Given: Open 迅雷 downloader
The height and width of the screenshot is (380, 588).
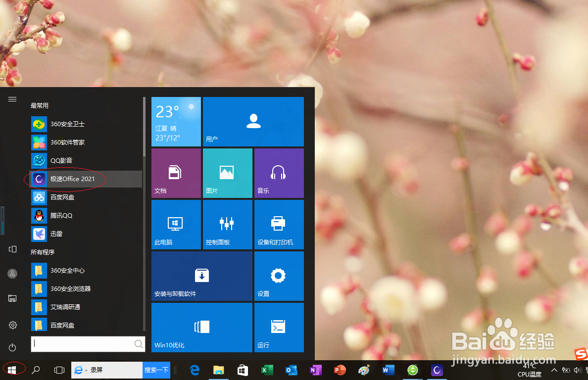Looking at the screenshot, I should click(86, 234).
